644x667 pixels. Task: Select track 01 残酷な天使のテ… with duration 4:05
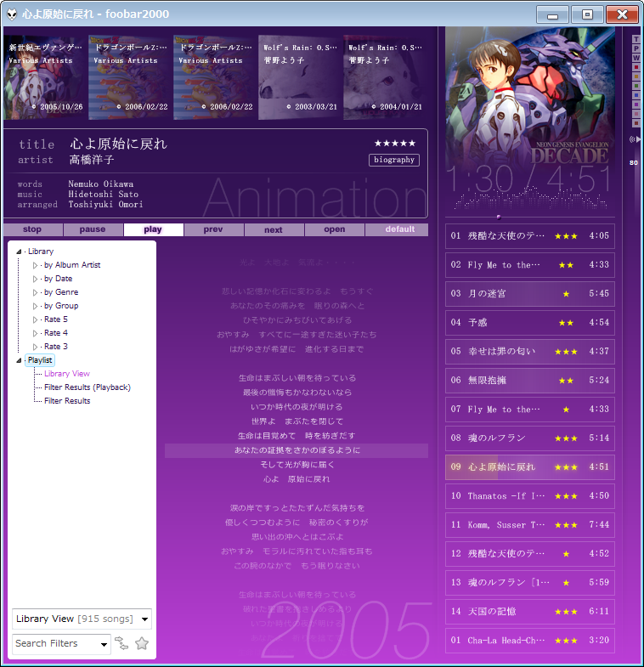(530, 236)
